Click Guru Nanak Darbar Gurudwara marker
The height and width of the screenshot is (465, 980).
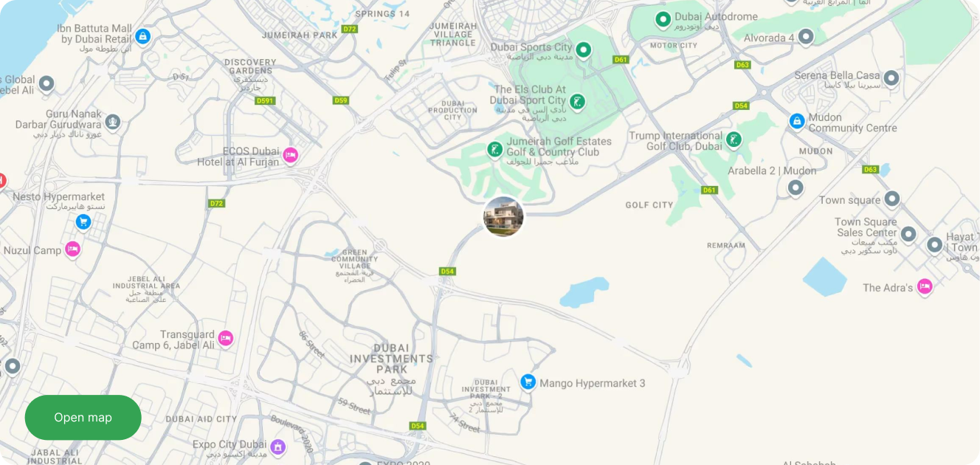(x=113, y=121)
